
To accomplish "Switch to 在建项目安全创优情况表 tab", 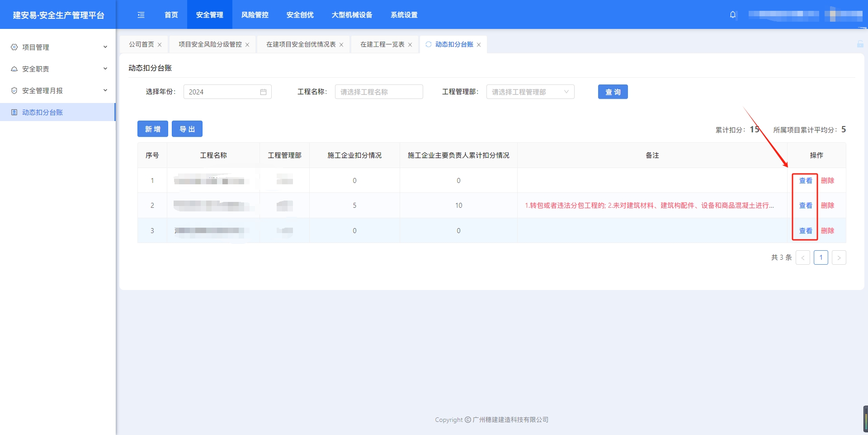I will (301, 44).
